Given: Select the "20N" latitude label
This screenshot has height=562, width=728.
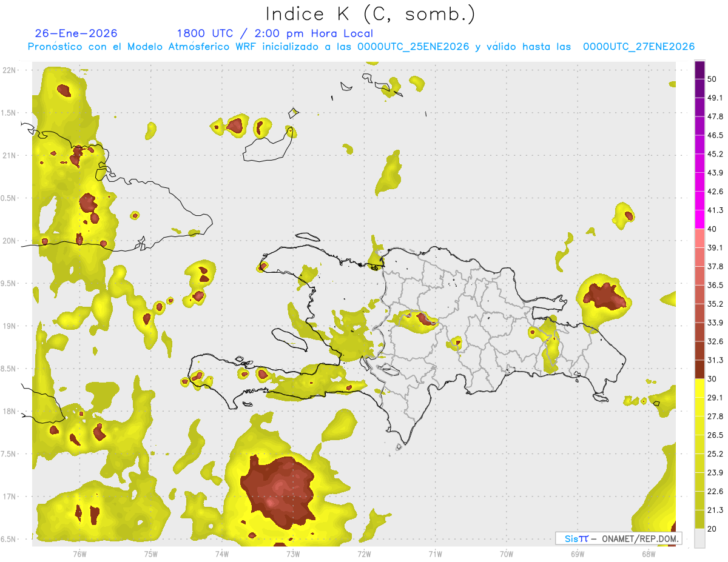Looking at the screenshot, I should click(x=10, y=241).
